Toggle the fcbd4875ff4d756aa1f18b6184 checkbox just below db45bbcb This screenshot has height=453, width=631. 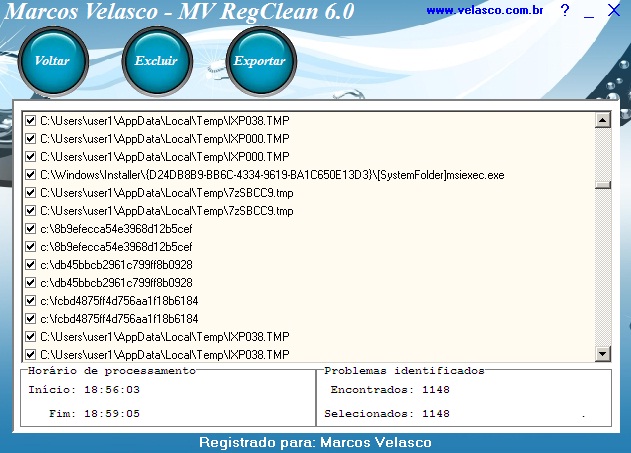click(30, 301)
